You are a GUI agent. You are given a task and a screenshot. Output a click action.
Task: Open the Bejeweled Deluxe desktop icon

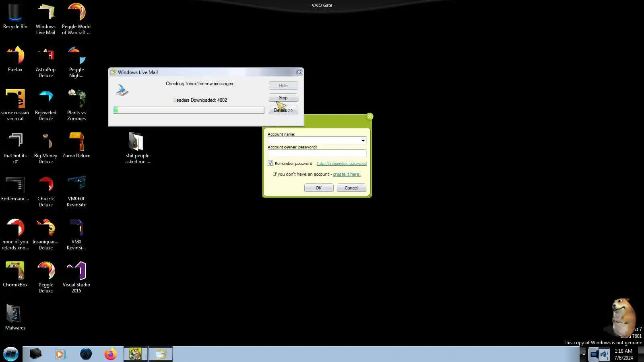click(x=45, y=105)
